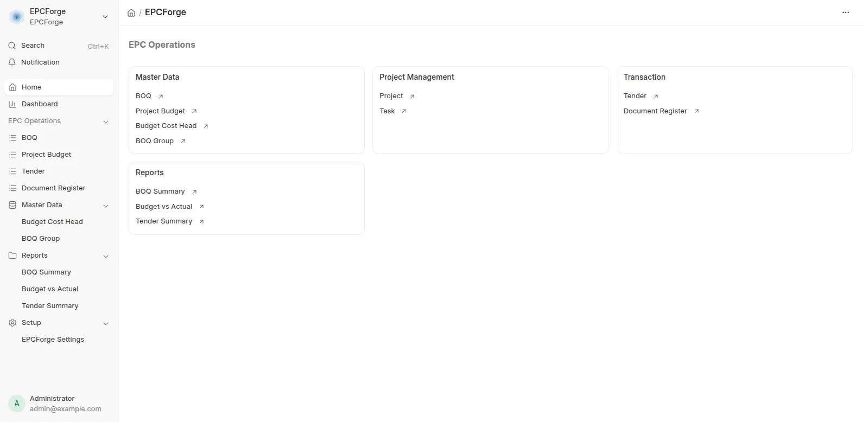The width and height of the screenshot is (868, 422).
Task: Collapse the EPC Operations sidebar section
Action: point(106,122)
